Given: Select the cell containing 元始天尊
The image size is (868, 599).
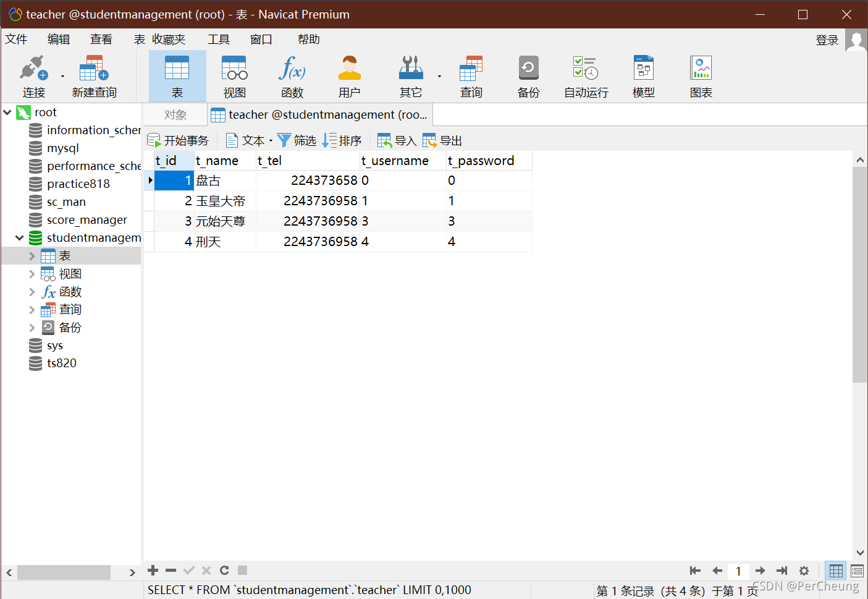Looking at the screenshot, I should [x=225, y=221].
